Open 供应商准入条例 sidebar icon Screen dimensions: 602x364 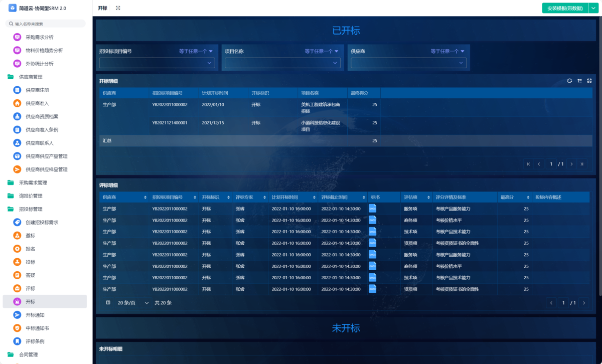pos(17,129)
